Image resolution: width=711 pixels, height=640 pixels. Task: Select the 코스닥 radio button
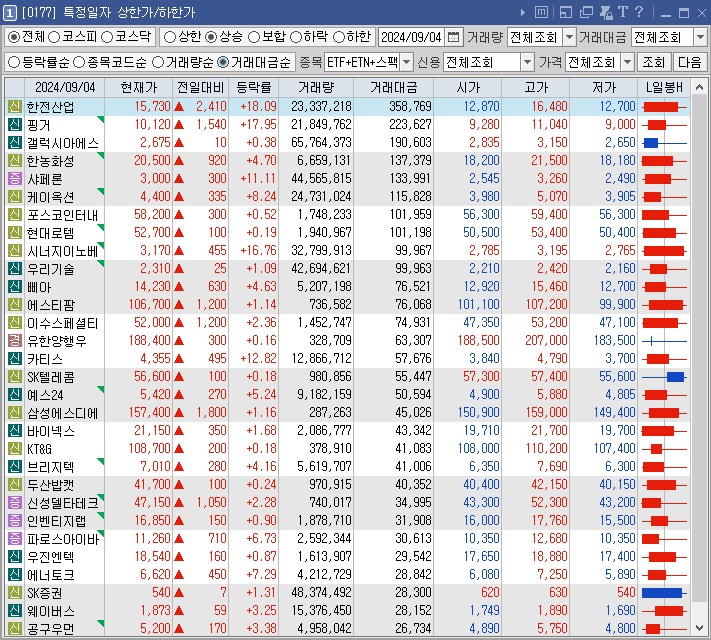click(x=107, y=37)
